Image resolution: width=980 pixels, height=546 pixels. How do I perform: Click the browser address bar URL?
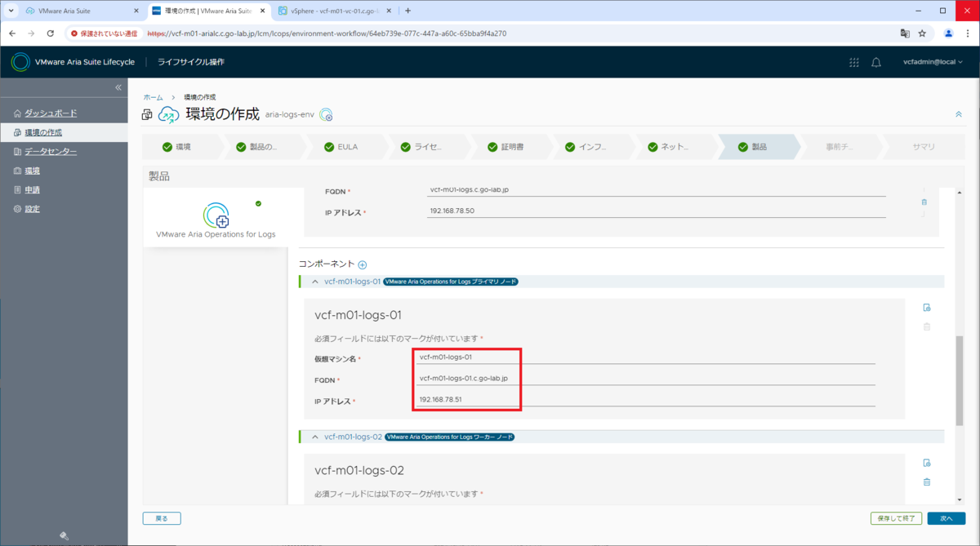pyautogui.click(x=327, y=33)
